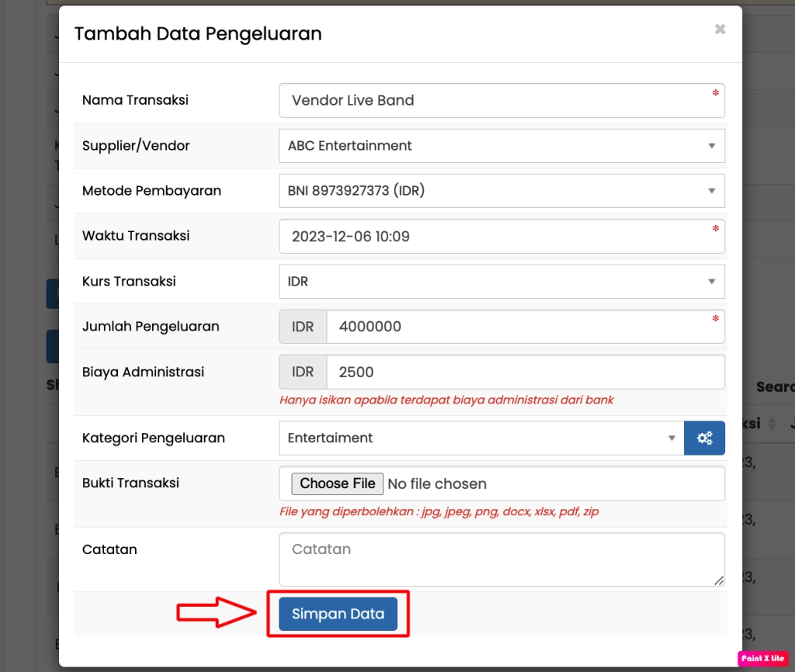Viewport: 795px width, 672px height.
Task: Click the Catatan textarea resize handle
Action: click(719, 580)
